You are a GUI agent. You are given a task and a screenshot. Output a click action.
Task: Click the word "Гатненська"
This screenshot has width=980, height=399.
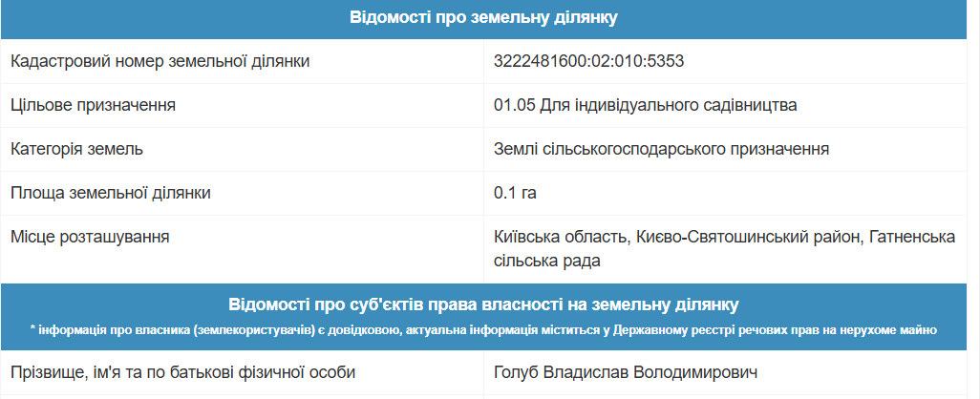coord(914,237)
